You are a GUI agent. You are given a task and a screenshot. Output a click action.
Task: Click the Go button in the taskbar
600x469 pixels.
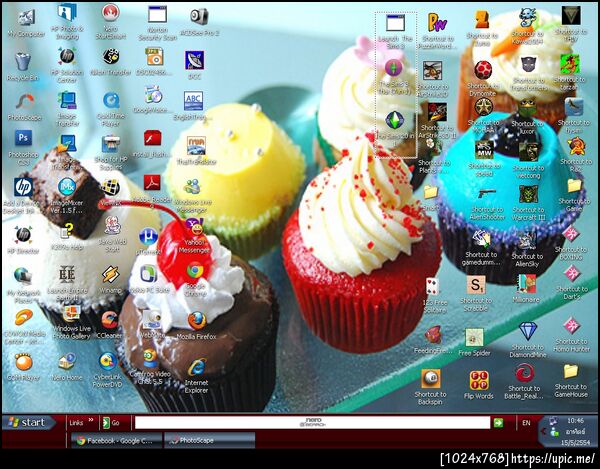(x=111, y=423)
